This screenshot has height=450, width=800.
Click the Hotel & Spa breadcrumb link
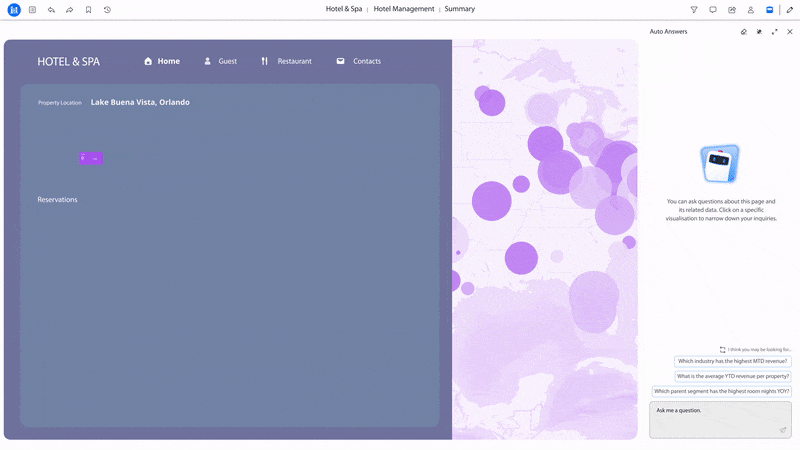(345, 9)
